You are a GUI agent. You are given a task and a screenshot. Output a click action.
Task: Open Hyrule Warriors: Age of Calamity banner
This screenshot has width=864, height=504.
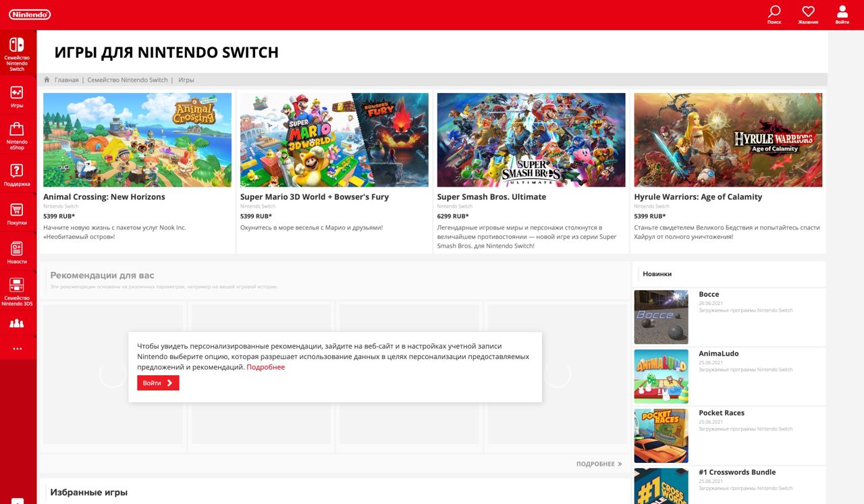(728, 140)
